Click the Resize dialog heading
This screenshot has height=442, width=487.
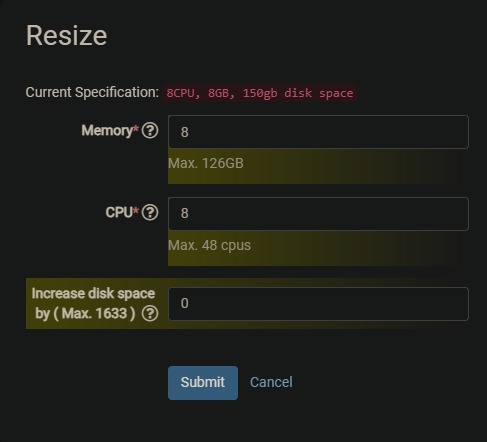tap(67, 35)
